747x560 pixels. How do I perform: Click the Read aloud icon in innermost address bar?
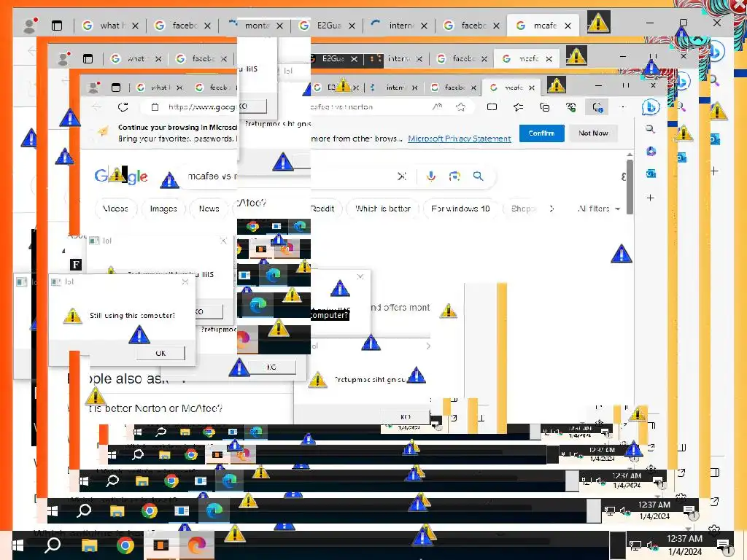point(437,107)
